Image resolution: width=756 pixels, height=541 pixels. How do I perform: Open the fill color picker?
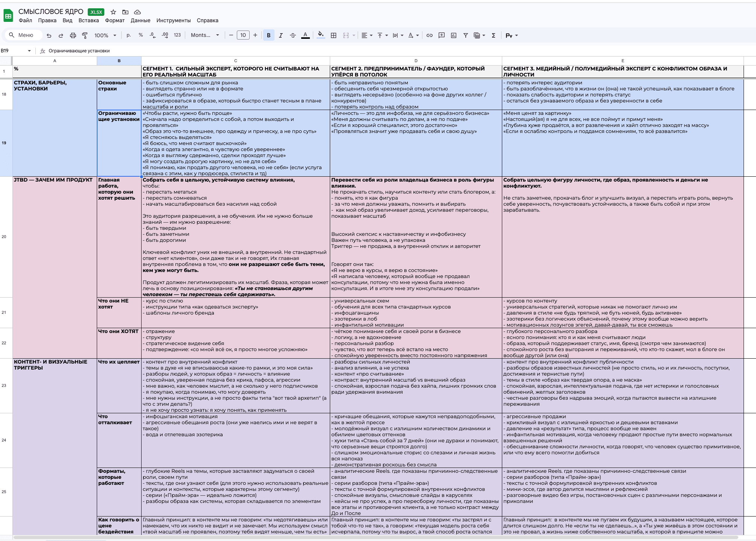point(320,35)
